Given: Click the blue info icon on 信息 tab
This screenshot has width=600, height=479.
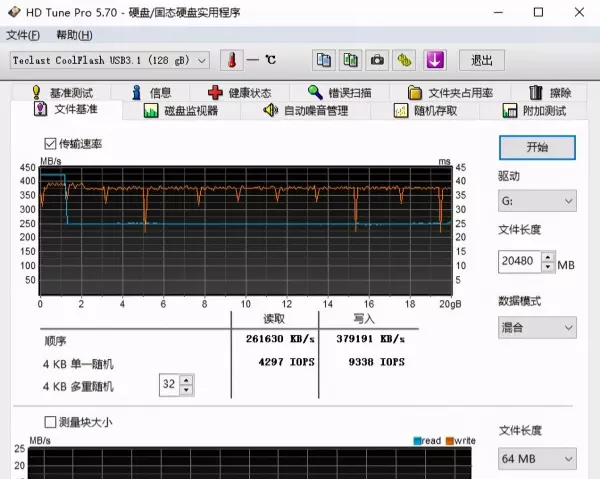Looking at the screenshot, I should tap(136, 93).
